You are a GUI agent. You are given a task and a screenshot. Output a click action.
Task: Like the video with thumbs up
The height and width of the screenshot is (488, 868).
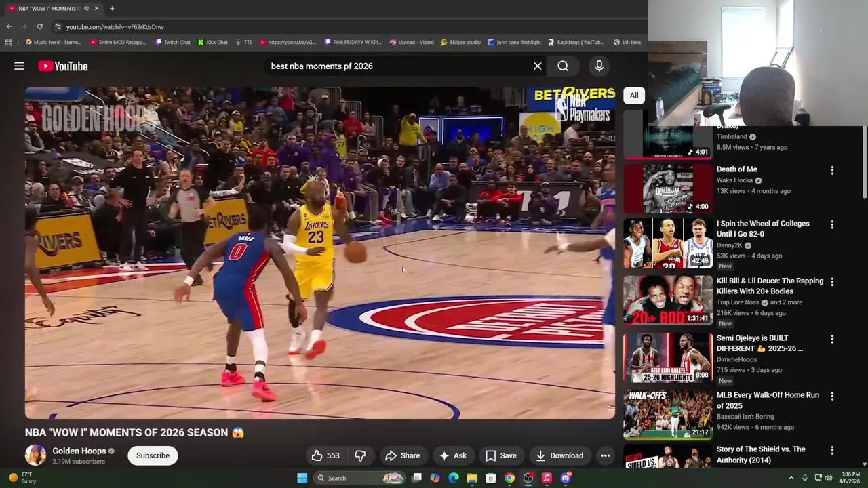point(325,455)
